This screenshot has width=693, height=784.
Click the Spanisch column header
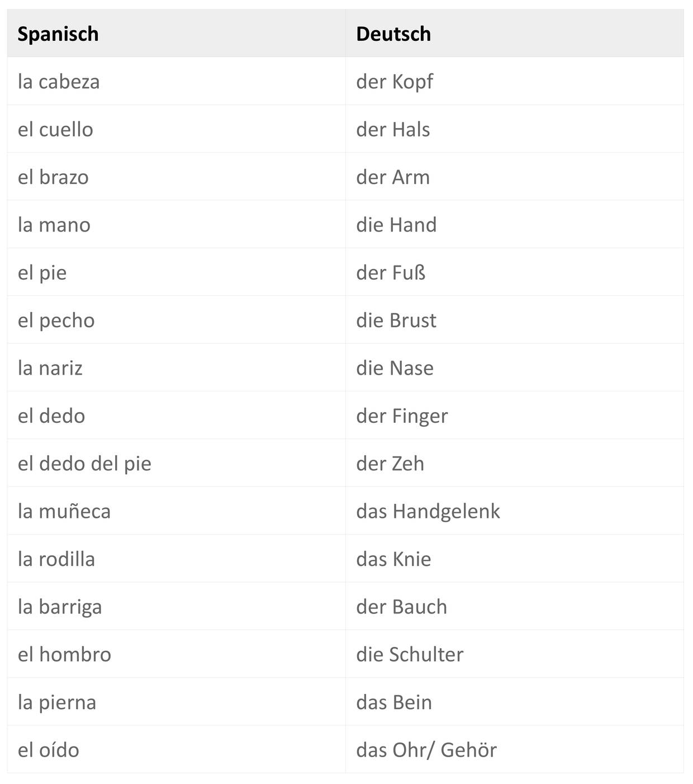pyautogui.click(x=58, y=34)
